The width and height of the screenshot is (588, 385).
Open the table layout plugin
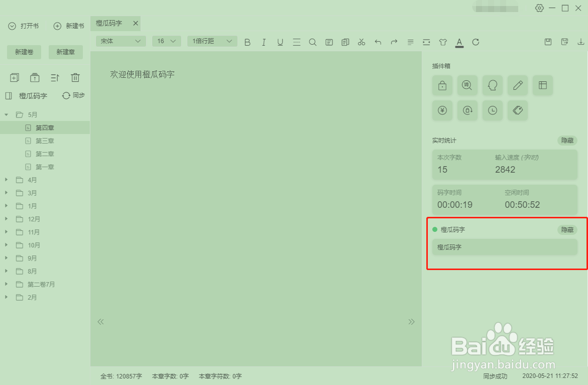pos(543,85)
